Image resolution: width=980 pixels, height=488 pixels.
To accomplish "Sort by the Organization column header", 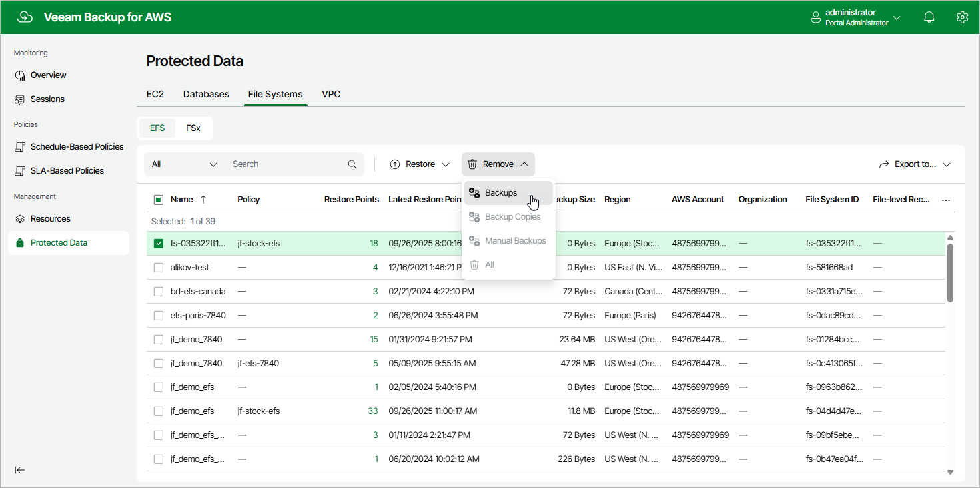I will (x=763, y=200).
